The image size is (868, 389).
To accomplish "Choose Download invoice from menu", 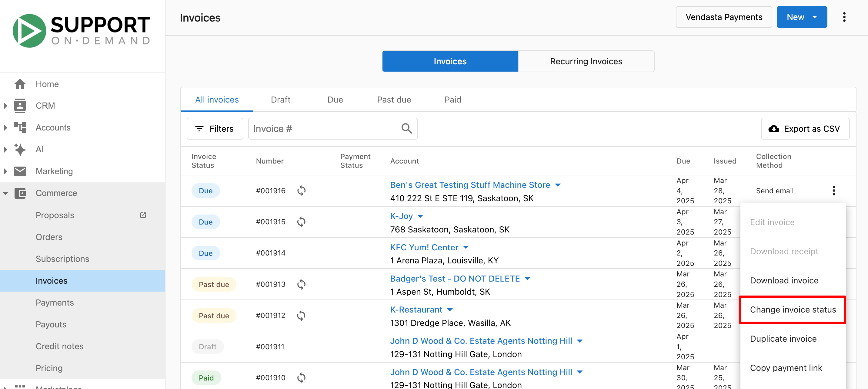I will [x=793, y=280].
